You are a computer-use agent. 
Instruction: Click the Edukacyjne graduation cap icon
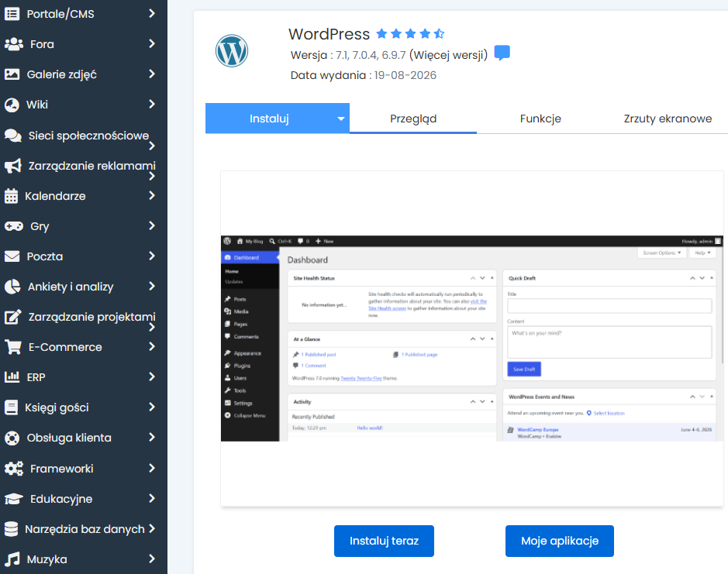coord(13,499)
